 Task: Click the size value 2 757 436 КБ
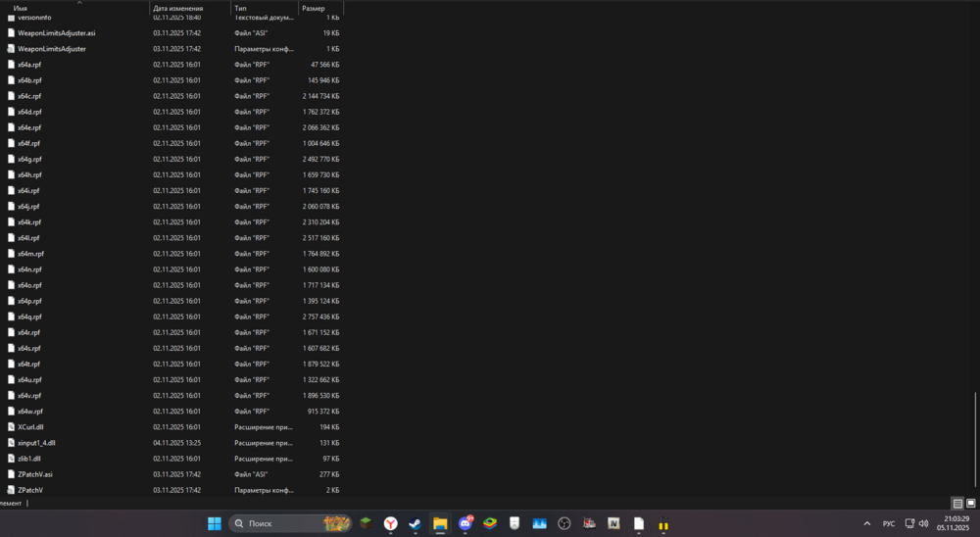(320, 317)
